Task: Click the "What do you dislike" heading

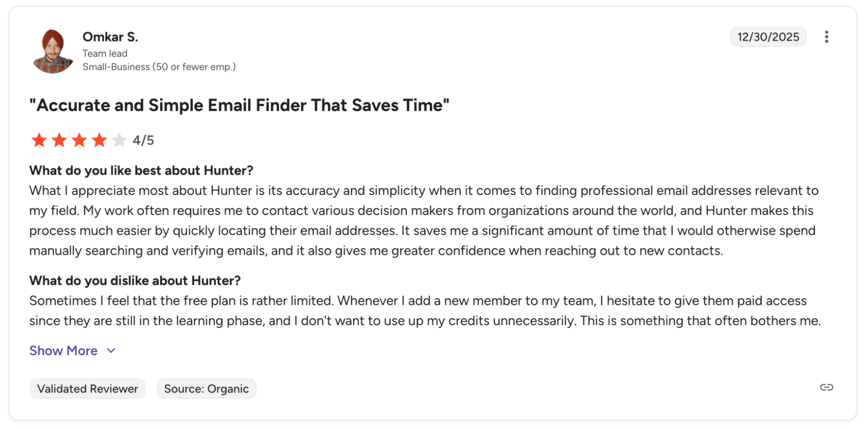Action: [x=135, y=280]
